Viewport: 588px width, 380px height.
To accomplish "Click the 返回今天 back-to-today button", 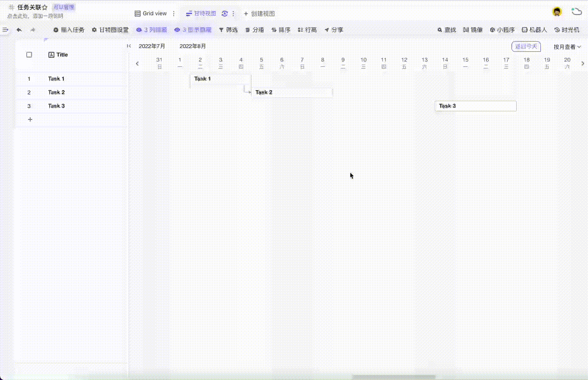I will coord(526,47).
